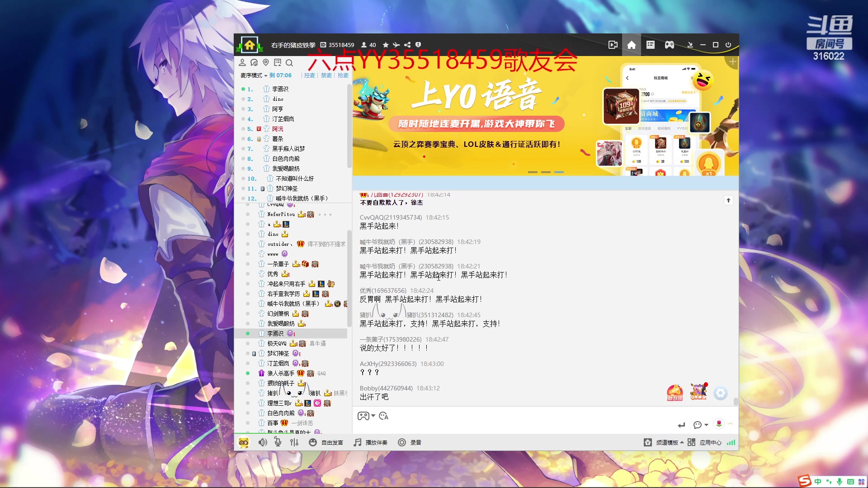
Task: Open the video recording icon in title bar
Action: coord(613,45)
